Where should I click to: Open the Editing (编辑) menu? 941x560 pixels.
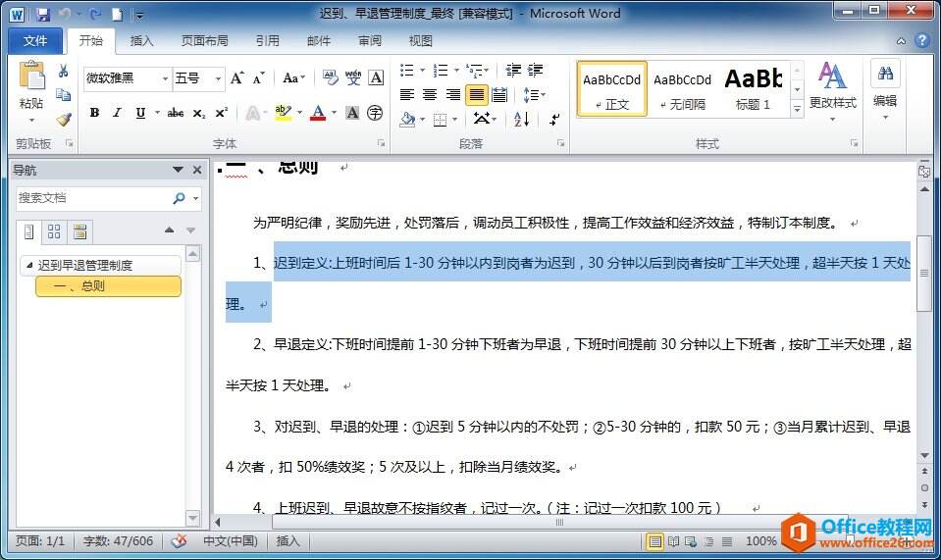885,90
